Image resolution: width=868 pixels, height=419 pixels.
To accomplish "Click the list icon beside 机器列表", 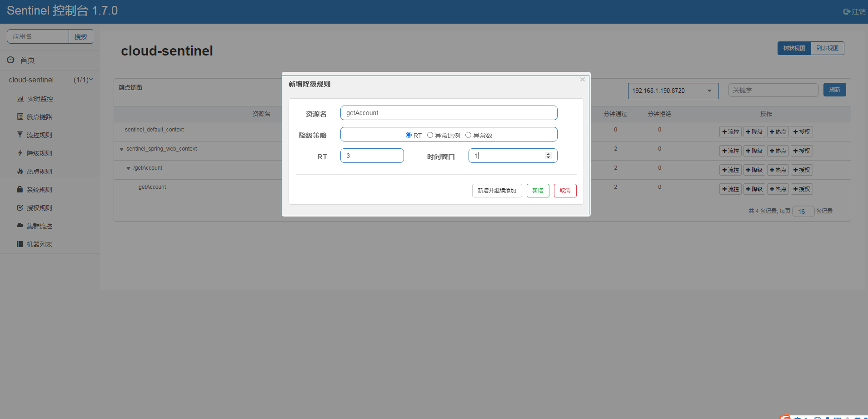I will (20, 244).
